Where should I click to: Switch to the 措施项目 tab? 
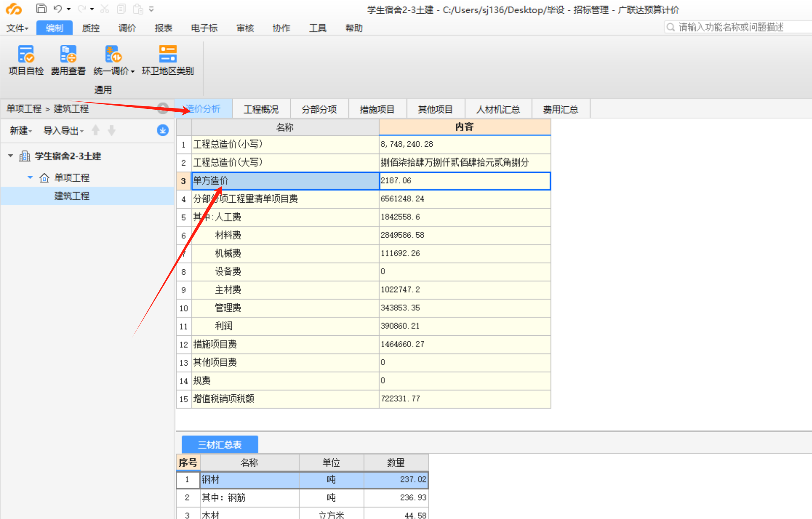377,109
